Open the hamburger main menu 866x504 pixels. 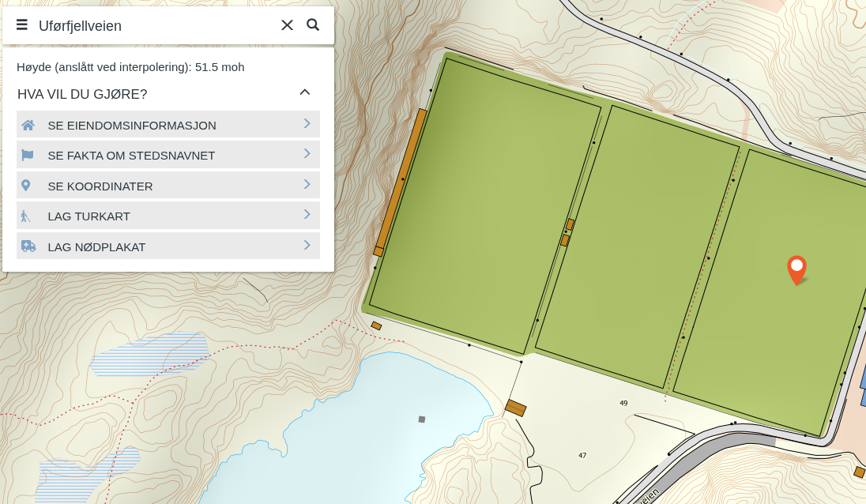22,24
